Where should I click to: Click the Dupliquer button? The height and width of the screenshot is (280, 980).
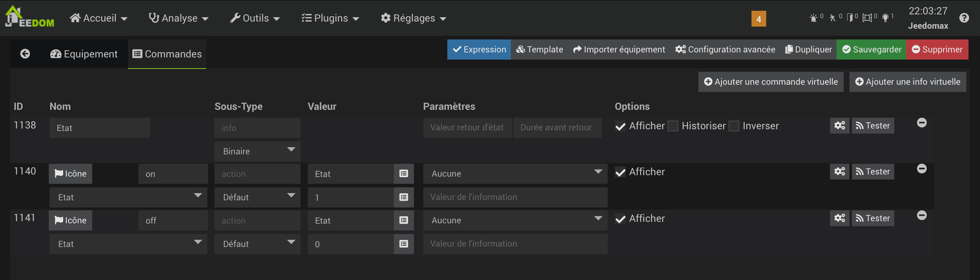tap(809, 50)
